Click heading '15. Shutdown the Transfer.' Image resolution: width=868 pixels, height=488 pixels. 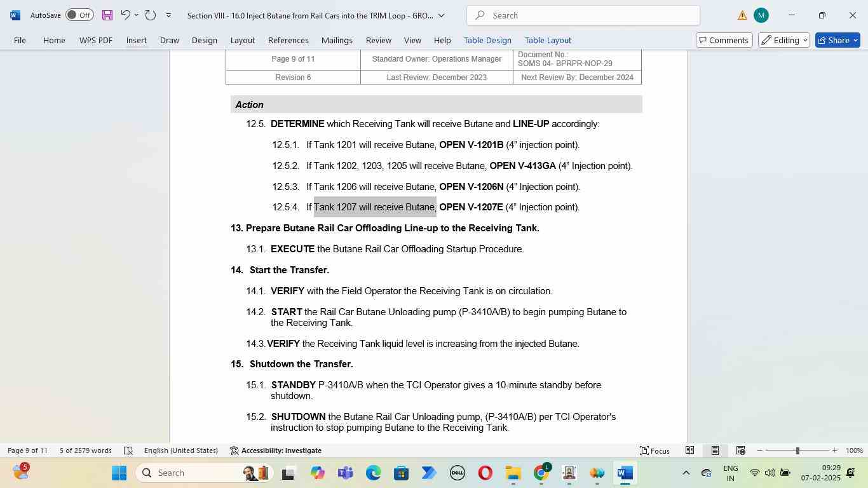pos(292,364)
